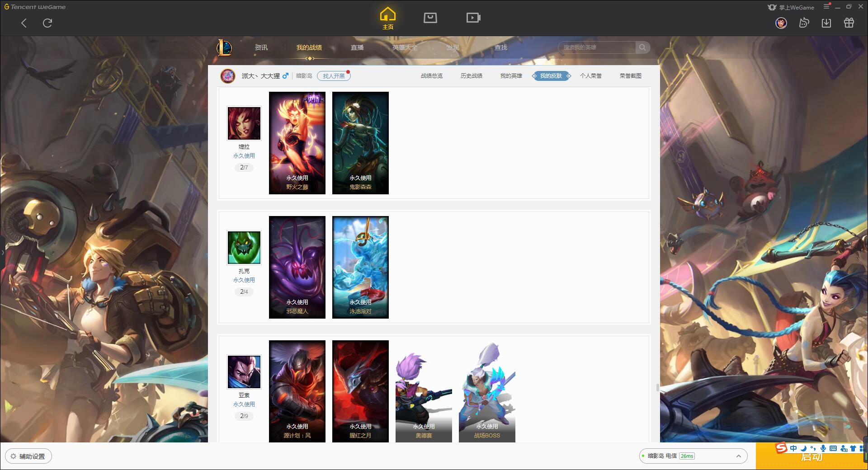Click the League of Legends L logo
Screen dimensions: 868x470
pyautogui.click(x=224, y=47)
